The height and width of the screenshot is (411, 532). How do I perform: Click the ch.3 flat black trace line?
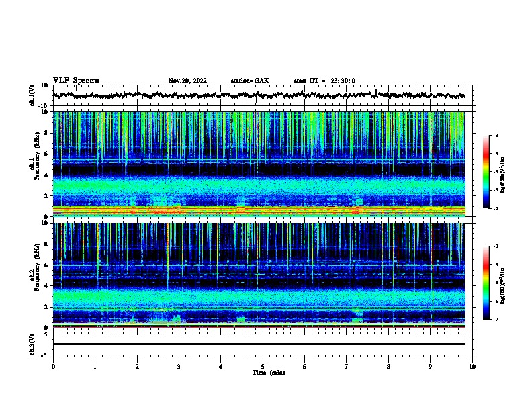coord(259,344)
